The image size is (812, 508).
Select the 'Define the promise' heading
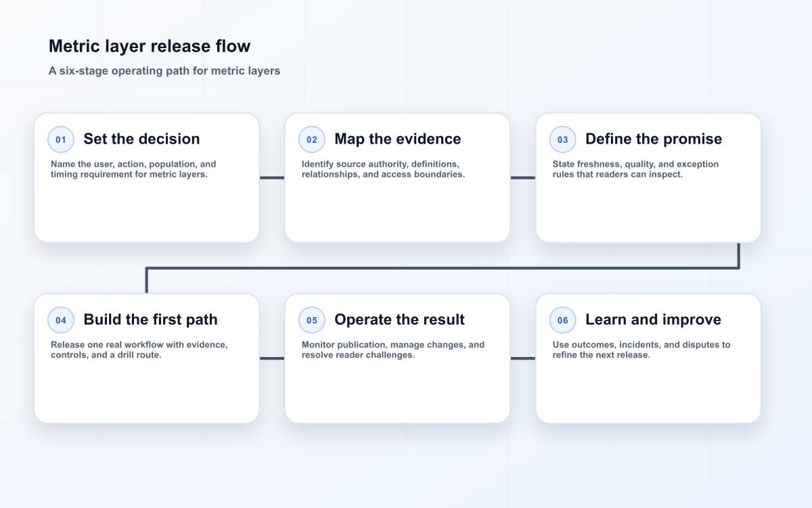click(x=654, y=139)
